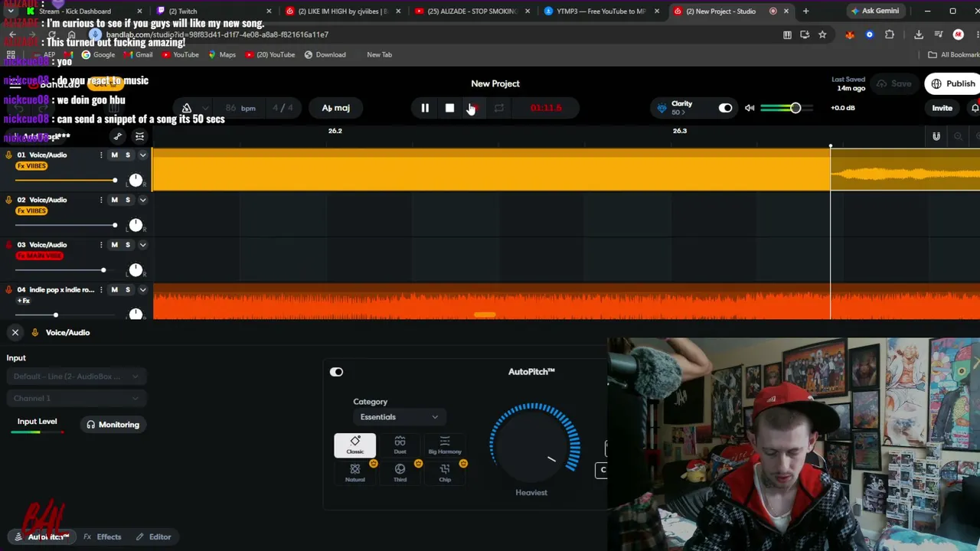The height and width of the screenshot is (551, 980).
Task: Toggle the AutoPitch power switch
Action: click(336, 372)
